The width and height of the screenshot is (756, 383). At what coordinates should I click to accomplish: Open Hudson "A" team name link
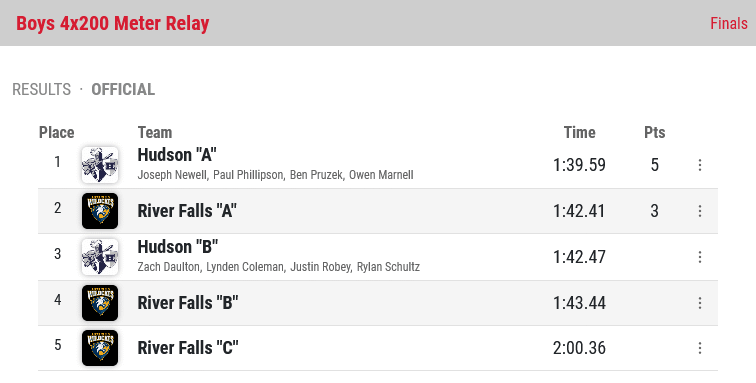pos(177,155)
